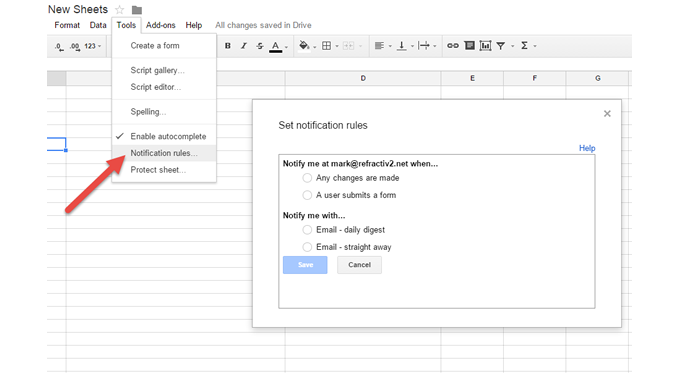Screen dimensions: 680x373
Task: Open Script gallery menu entry
Action: [164, 70]
